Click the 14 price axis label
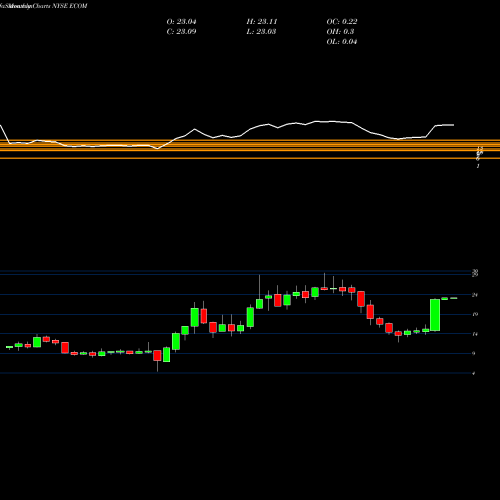 (475, 334)
